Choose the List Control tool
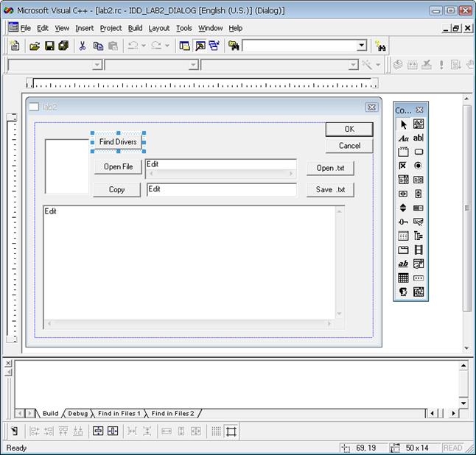This screenshot has height=455, width=476. click(403, 236)
